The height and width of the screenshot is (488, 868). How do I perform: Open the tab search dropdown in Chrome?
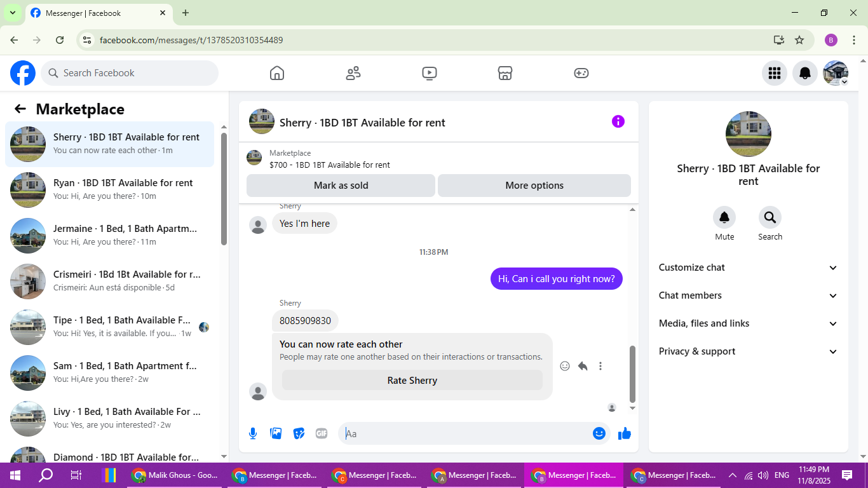(12, 13)
